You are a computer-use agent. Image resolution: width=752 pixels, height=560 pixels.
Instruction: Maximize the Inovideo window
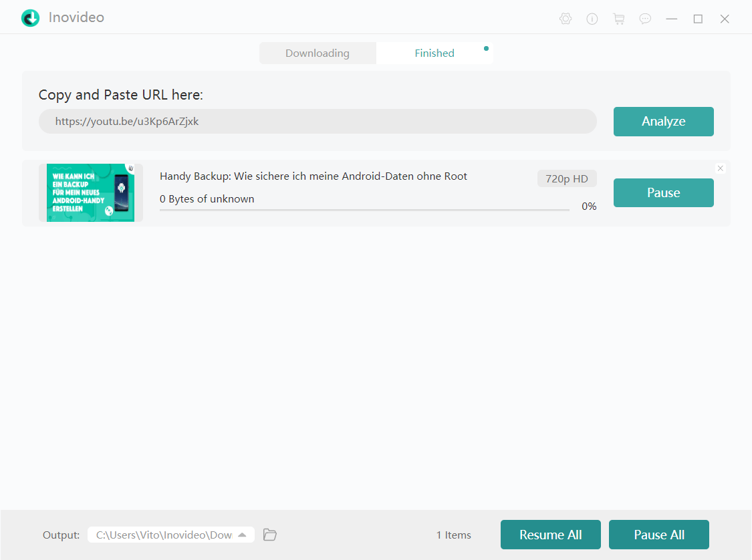pyautogui.click(x=698, y=19)
